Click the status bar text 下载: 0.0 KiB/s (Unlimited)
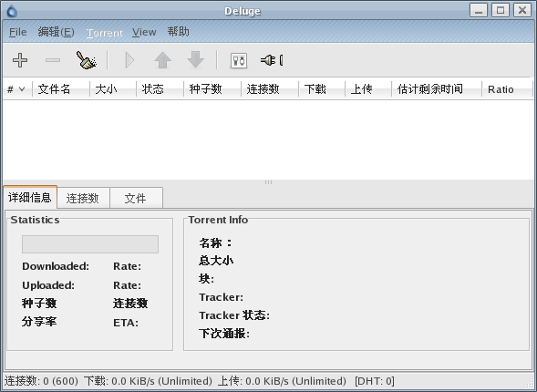The image size is (537, 392). click(x=148, y=381)
